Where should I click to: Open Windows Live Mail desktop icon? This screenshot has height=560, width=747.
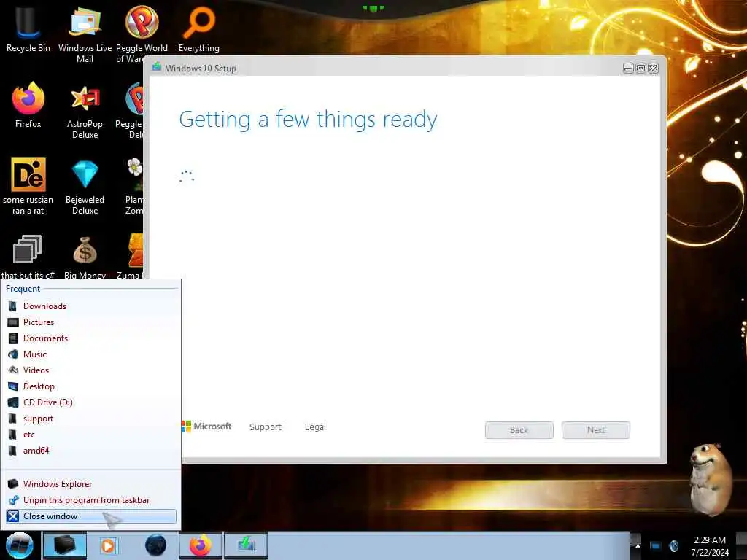click(x=85, y=34)
